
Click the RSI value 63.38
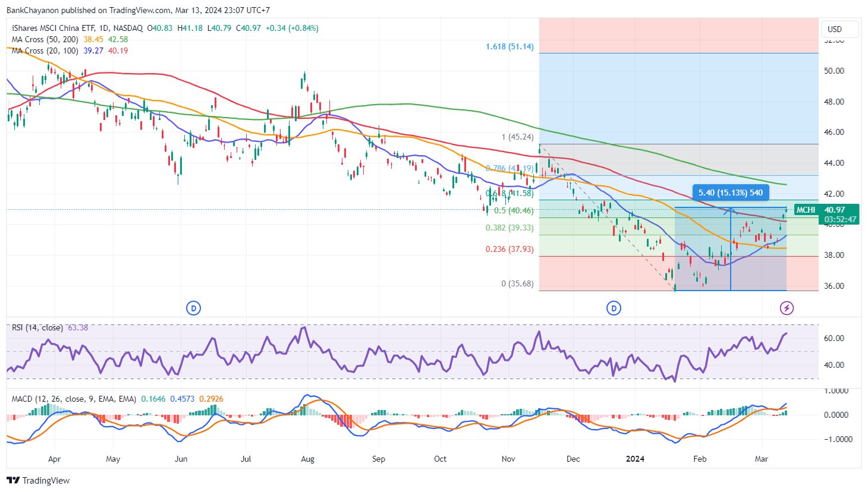tap(78, 327)
